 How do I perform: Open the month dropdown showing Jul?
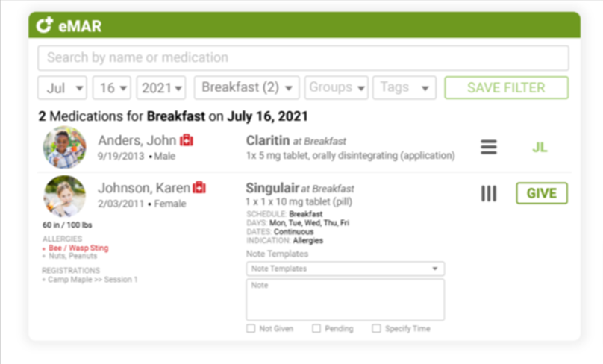pos(63,87)
